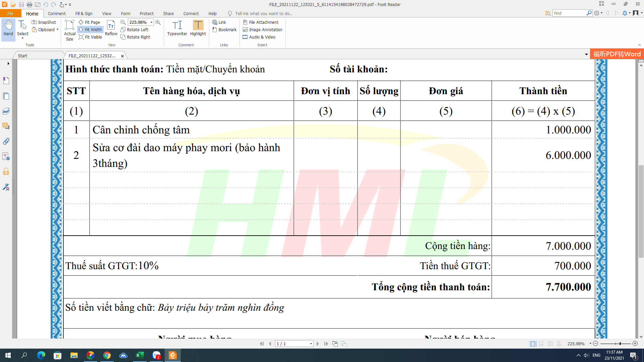Click the Find search field
Viewport: 644px width, 362px height.
pyautogui.click(x=569, y=13)
